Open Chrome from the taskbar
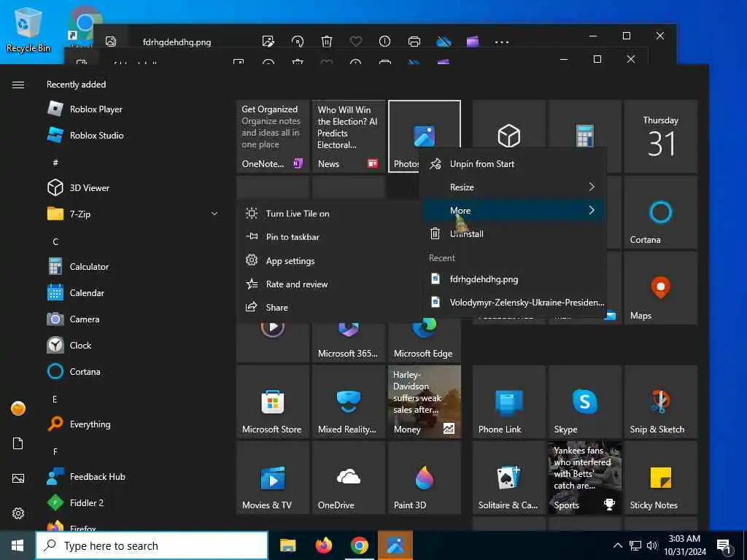Screen dimensions: 747x560 pyautogui.click(x=360, y=545)
